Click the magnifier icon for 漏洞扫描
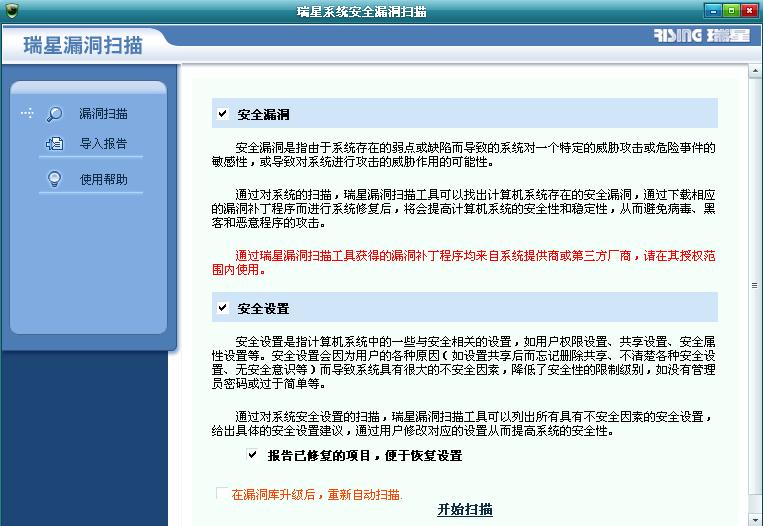 (x=54, y=114)
